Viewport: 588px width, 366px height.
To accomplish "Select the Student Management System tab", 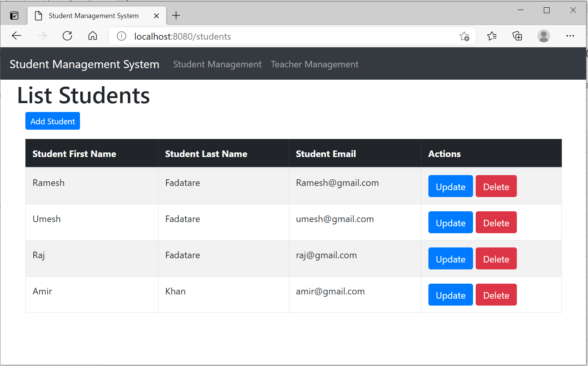I will (x=93, y=15).
